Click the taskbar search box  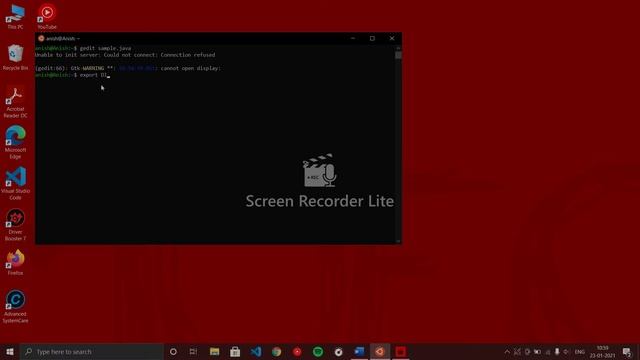click(92, 351)
